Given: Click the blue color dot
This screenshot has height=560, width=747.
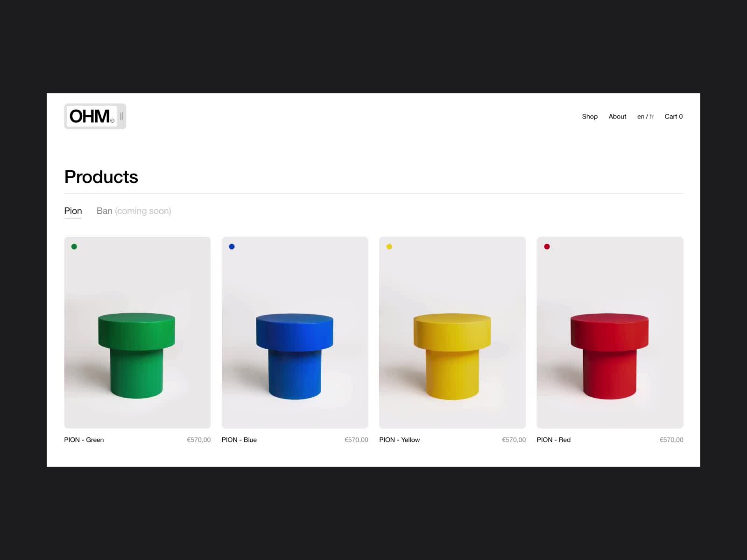Looking at the screenshot, I should point(232,246).
